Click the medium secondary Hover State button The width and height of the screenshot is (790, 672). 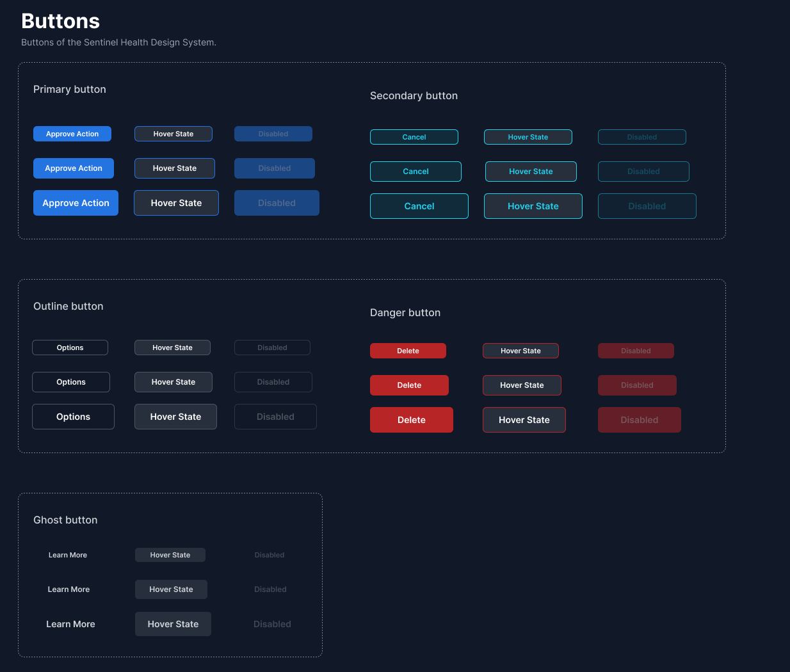531,172
